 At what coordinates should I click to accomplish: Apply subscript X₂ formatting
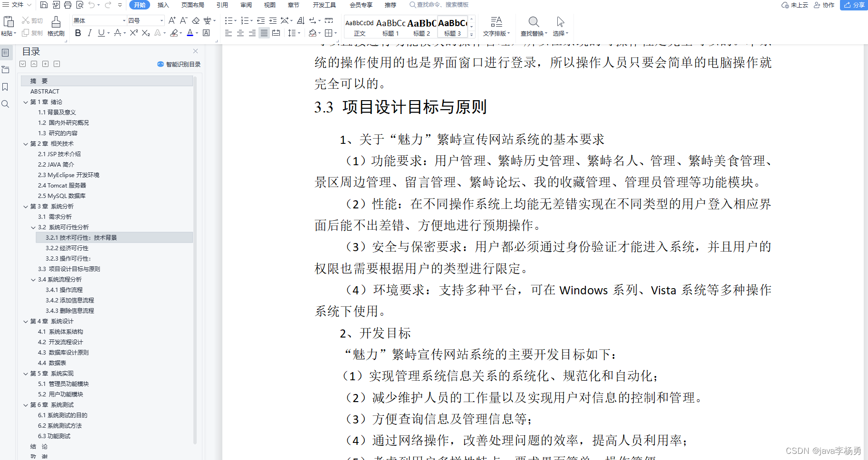point(146,33)
